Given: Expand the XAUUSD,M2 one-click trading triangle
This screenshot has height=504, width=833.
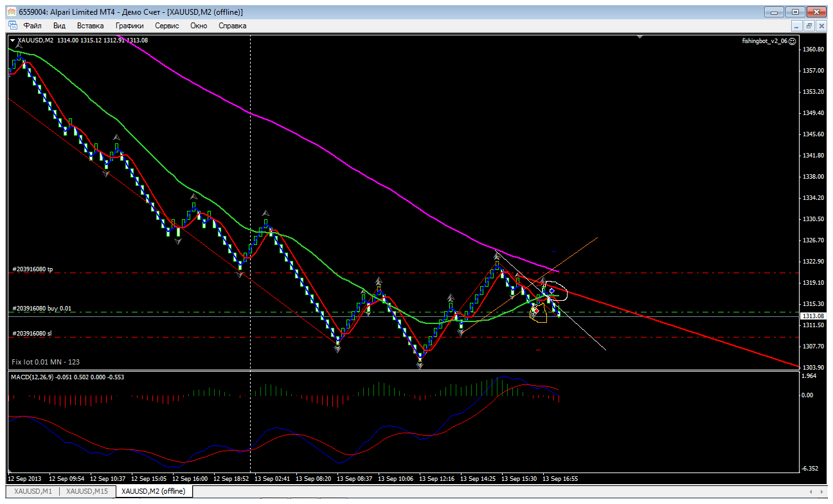Looking at the screenshot, I should (x=13, y=40).
